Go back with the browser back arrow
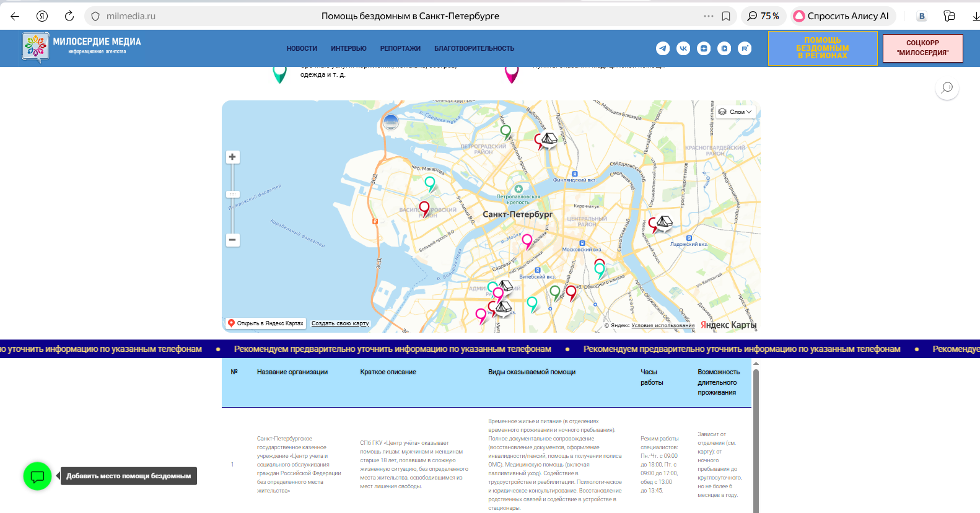Image resolution: width=980 pixels, height=513 pixels. point(15,16)
